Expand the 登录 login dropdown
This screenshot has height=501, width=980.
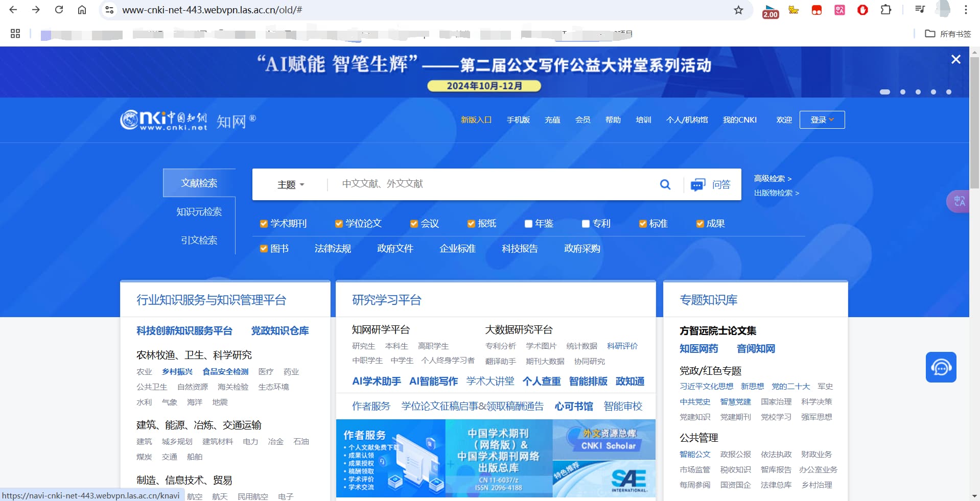pos(822,120)
